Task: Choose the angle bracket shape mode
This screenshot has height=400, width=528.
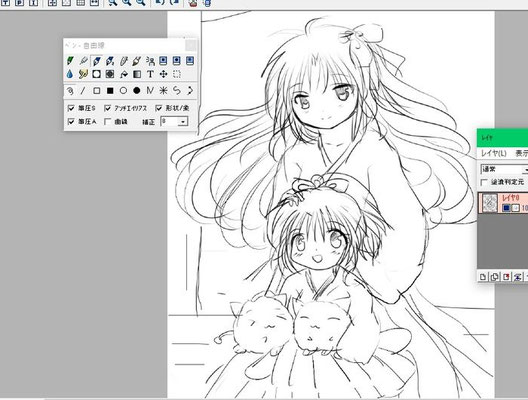Action: pyautogui.click(x=190, y=91)
